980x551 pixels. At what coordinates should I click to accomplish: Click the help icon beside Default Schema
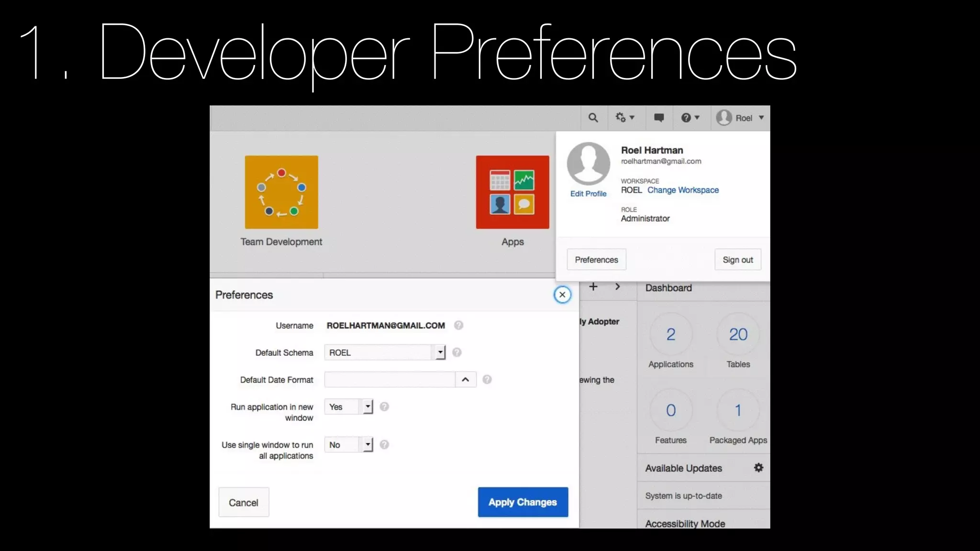coord(457,353)
